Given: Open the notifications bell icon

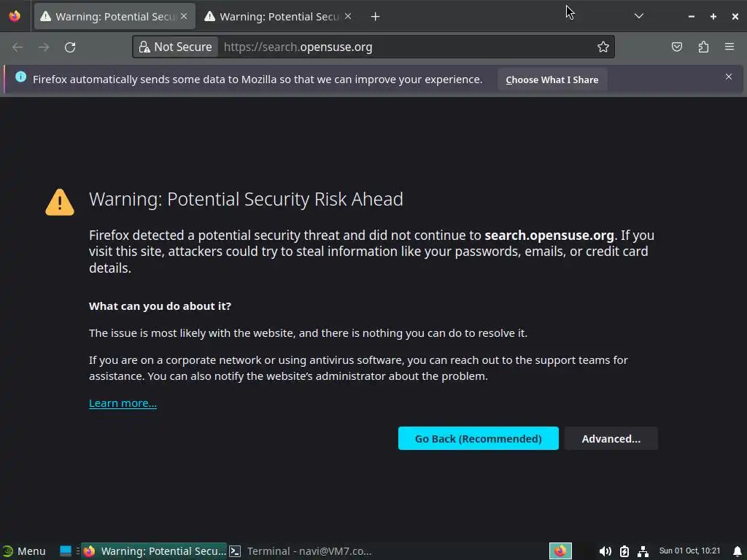Looking at the screenshot, I should coord(738,551).
